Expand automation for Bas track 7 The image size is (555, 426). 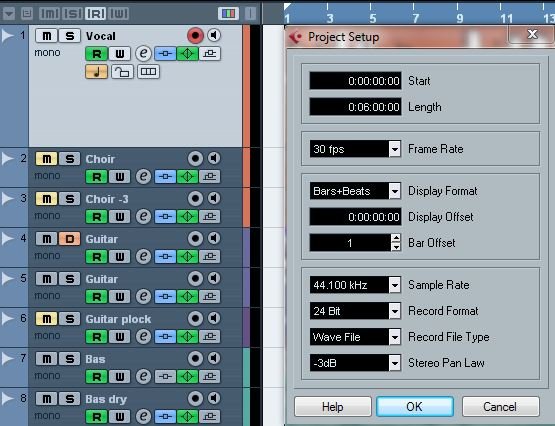(x=7, y=358)
